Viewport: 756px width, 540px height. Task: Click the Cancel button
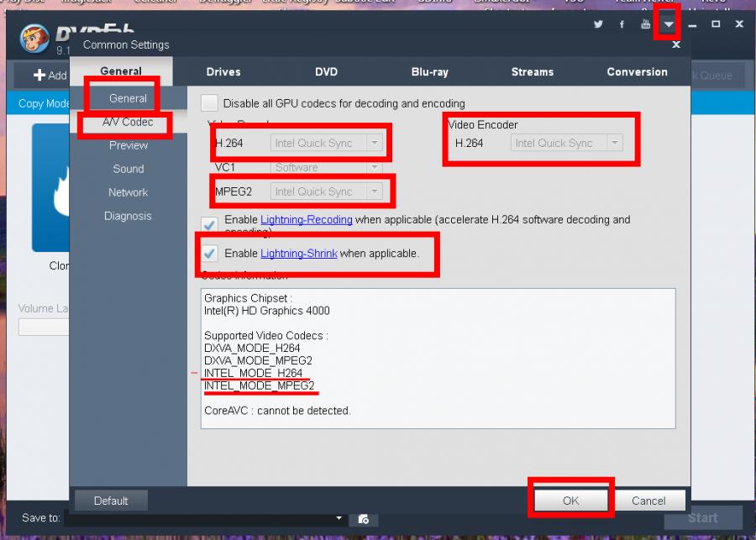(648, 501)
